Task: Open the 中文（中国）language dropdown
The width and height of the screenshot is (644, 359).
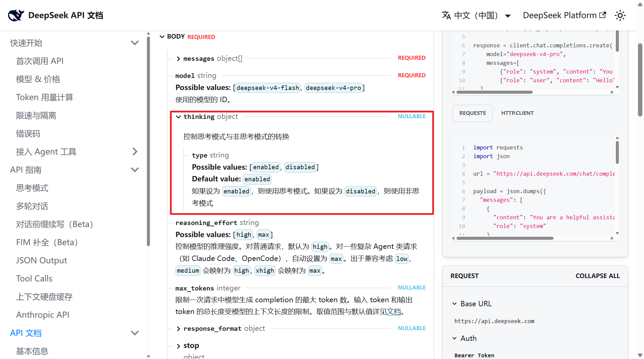Action: point(476,15)
